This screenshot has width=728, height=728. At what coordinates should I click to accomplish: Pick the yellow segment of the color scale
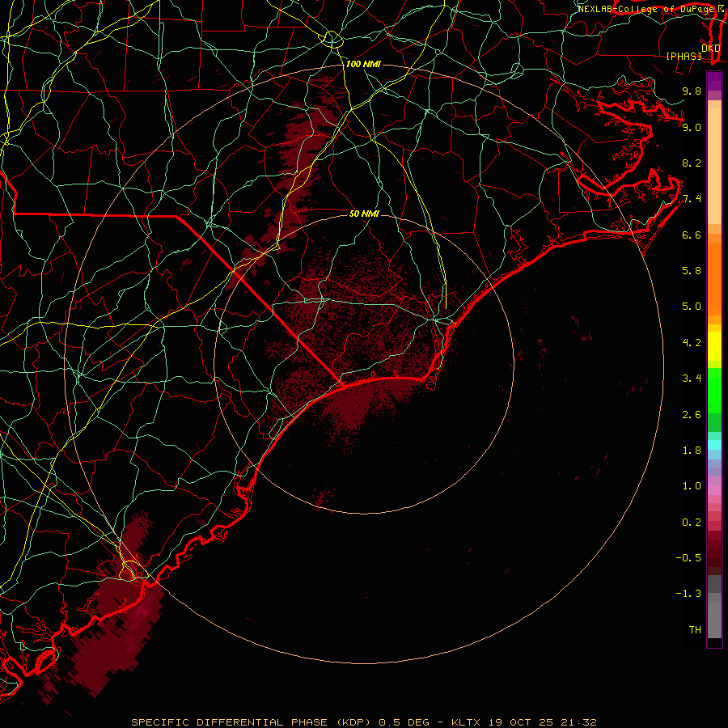[714, 346]
